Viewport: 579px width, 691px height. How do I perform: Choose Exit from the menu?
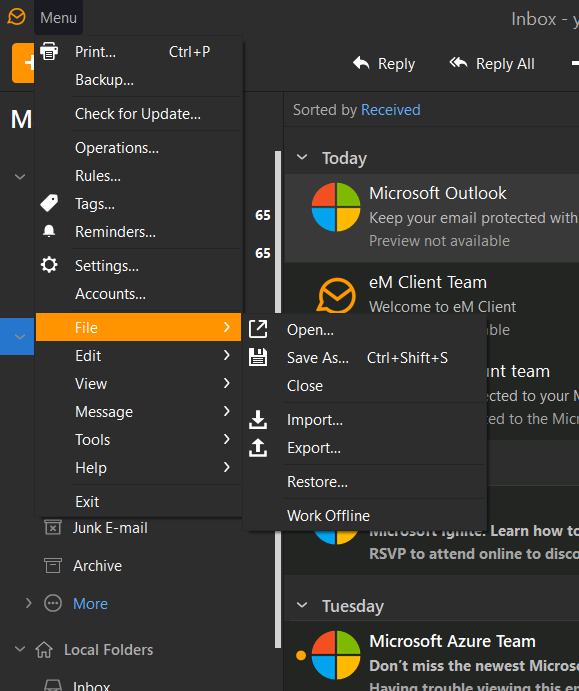click(x=138, y=502)
